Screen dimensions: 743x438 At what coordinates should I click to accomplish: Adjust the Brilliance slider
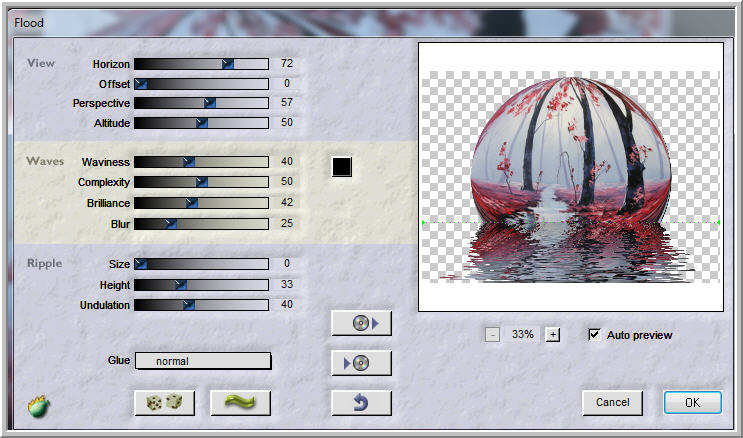[201, 203]
